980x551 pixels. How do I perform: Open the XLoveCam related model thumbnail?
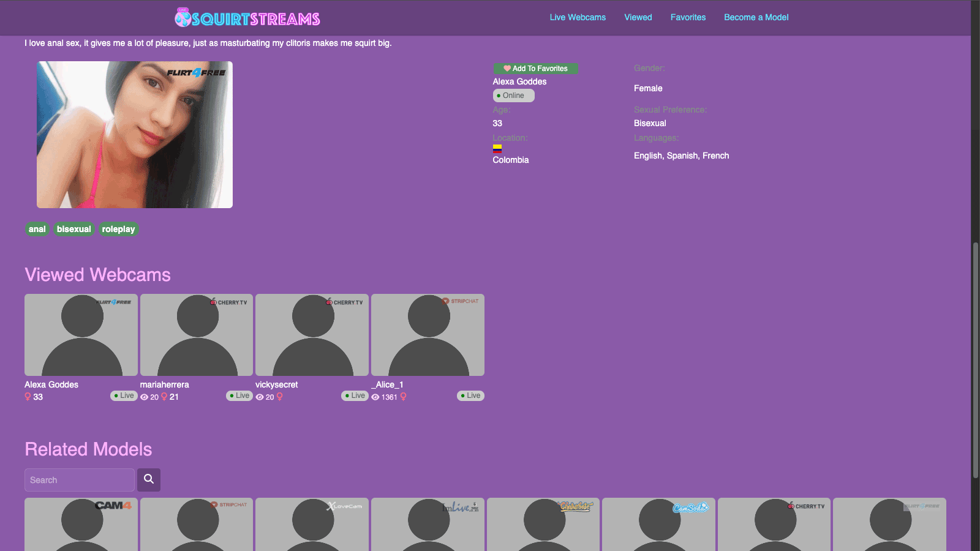[x=312, y=525]
